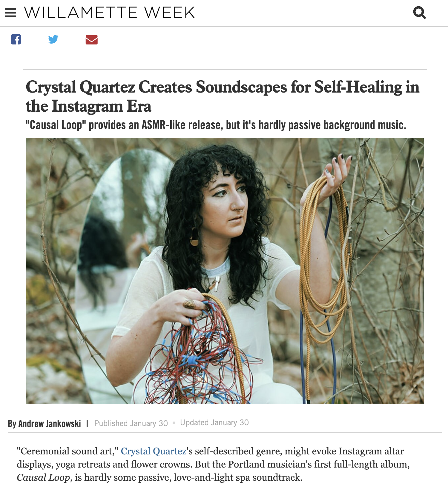
Task: Go to Willamette Week home logo
Action: tap(109, 13)
